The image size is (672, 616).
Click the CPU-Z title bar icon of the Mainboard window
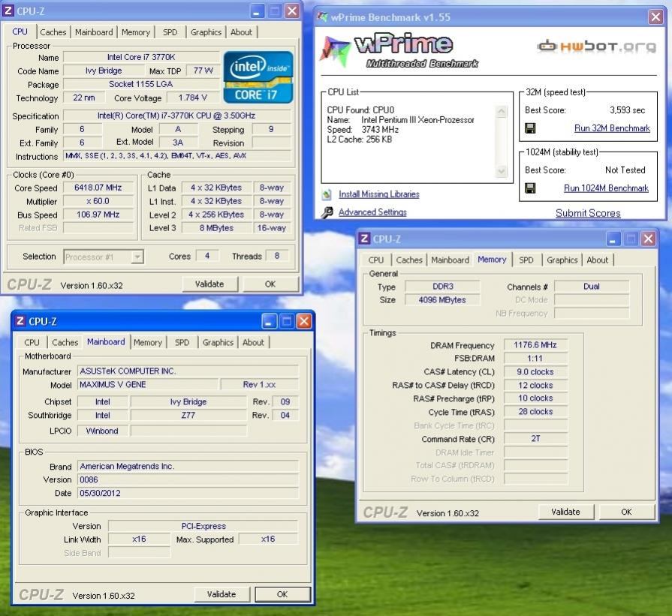20,321
